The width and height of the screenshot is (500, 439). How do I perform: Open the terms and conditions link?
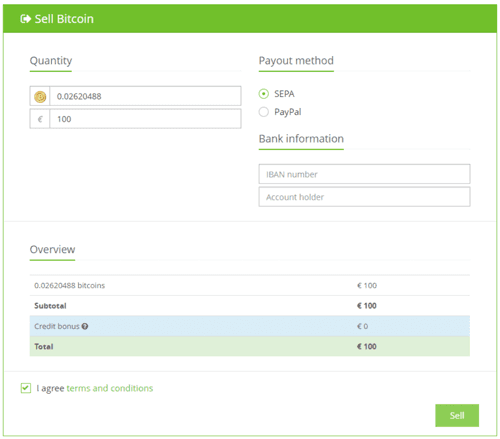tap(110, 388)
